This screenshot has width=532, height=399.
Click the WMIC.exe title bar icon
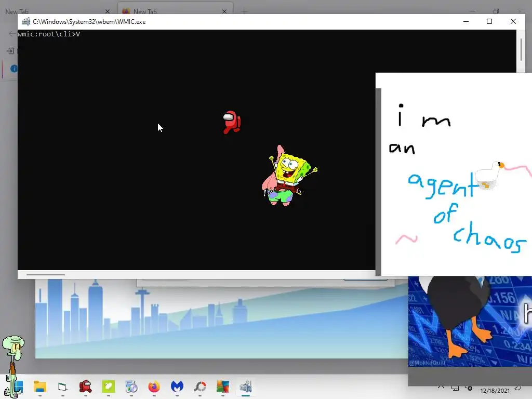[x=26, y=22]
